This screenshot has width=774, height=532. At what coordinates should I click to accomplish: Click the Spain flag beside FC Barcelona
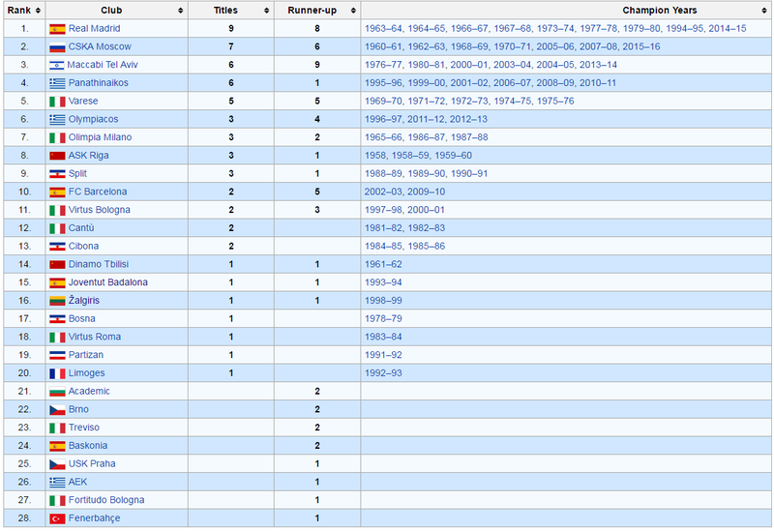(x=57, y=192)
